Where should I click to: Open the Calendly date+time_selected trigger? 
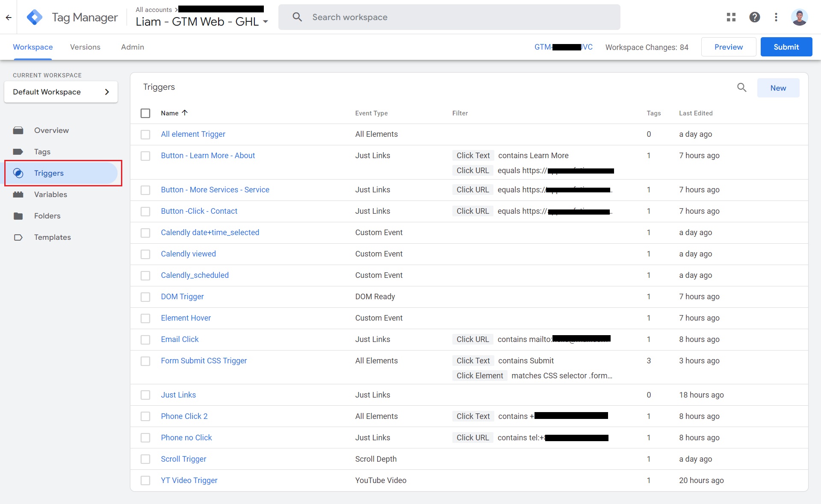[210, 233]
